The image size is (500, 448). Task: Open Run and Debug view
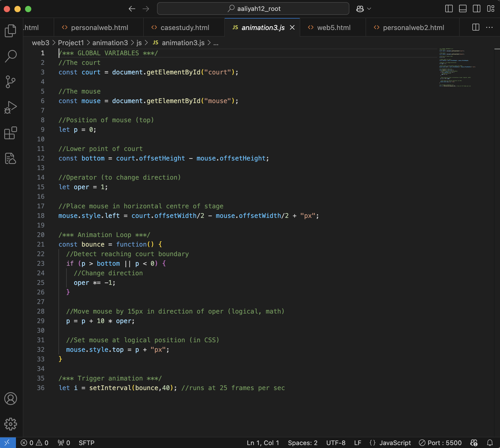(x=11, y=107)
